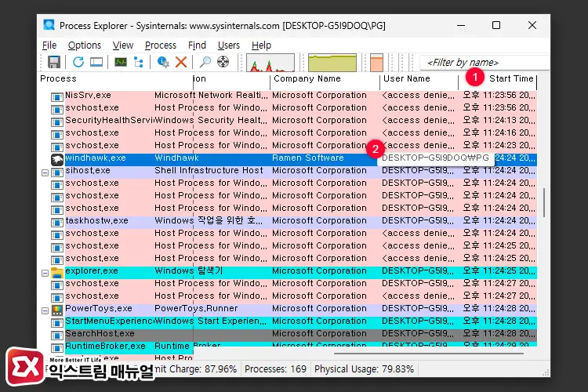Click the SearchHost.exe process icon
Image resolution: width=588 pixels, height=392 pixels.
tap(57, 335)
